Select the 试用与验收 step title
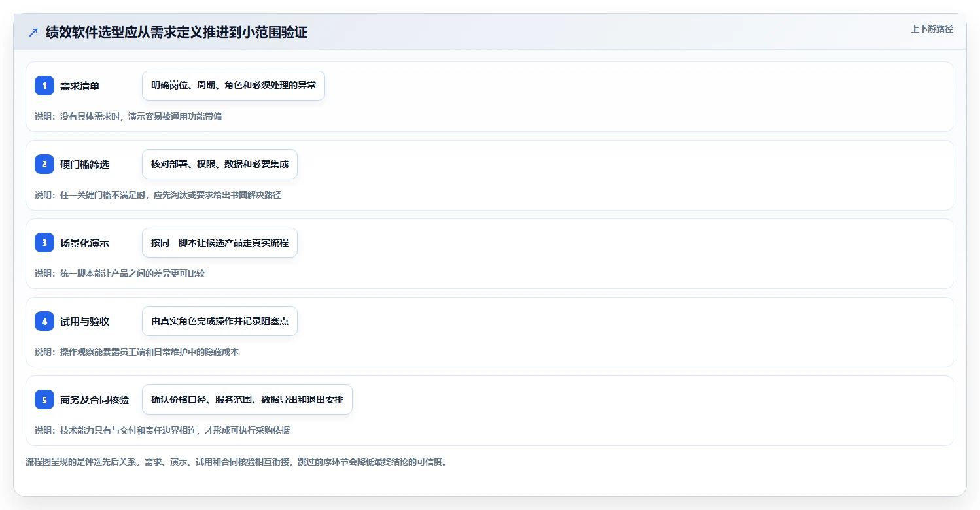 [x=84, y=321]
